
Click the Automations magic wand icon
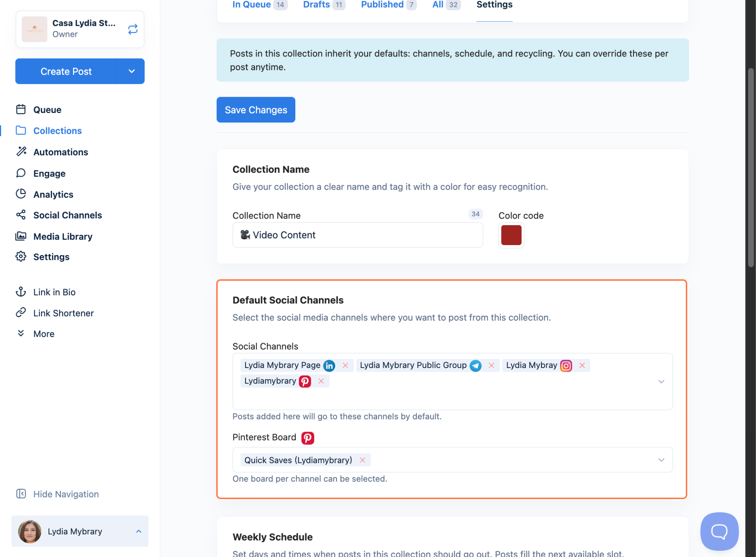[x=21, y=151]
